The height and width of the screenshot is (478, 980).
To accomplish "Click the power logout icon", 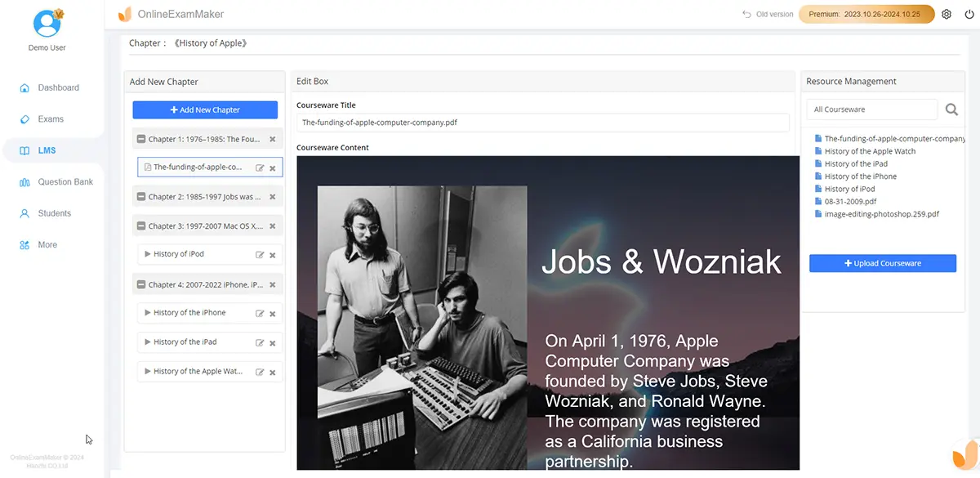I will tap(969, 14).
